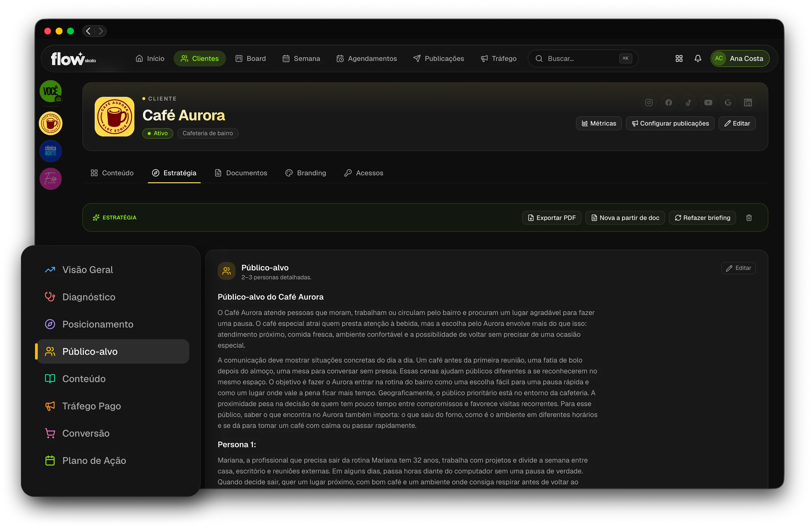Viewport: 812px width, 528px height.
Task: Click the Café Aurora large logo
Action: (114, 117)
